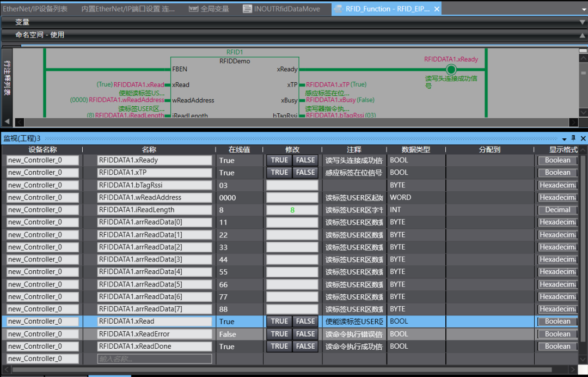This screenshot has height=377, width=588.
Task: Expand the variables section
Action: tap(583, 22)
